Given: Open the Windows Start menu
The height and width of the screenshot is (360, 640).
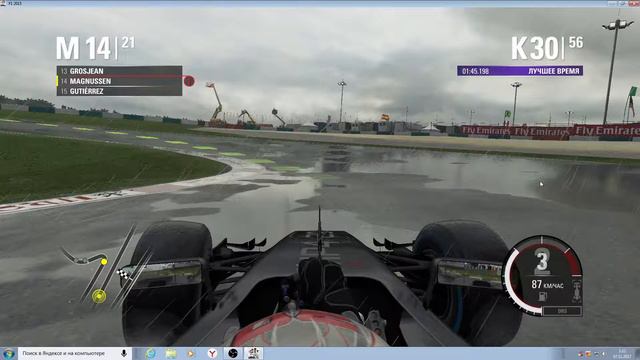Looking at the screenshot, I should (8, 353).
